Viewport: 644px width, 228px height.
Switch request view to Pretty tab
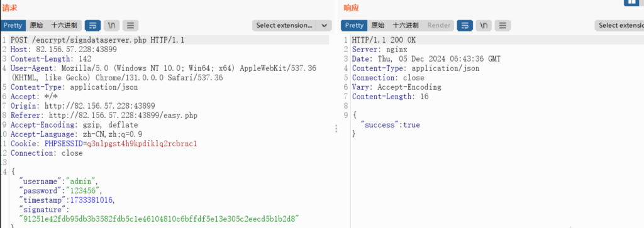(x=13, y=25)
